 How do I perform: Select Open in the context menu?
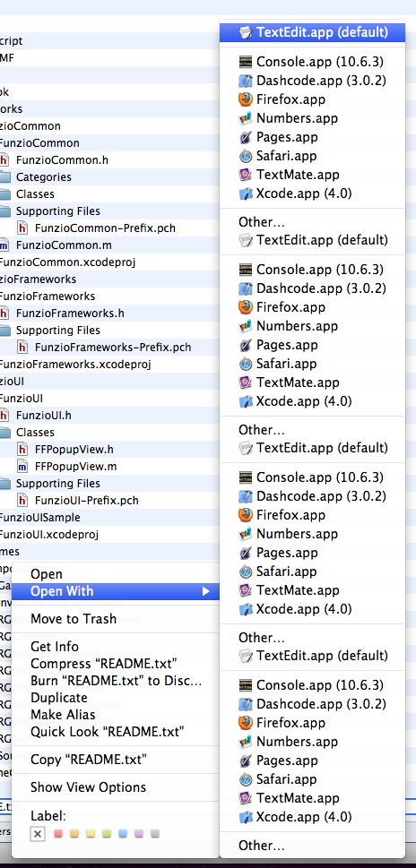tap(47, 574)
